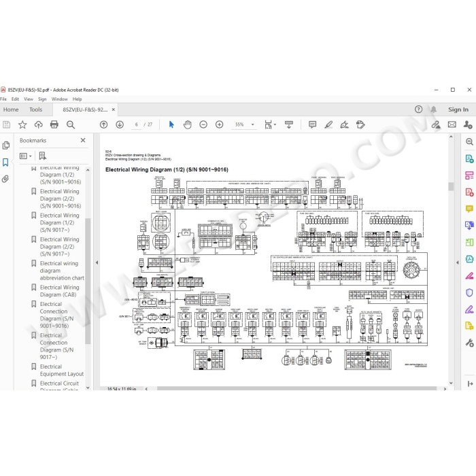Viewport: 476px width, 476px height.
Task: Open right pane search zoom tool icon
Action: (x=469, y=141)
